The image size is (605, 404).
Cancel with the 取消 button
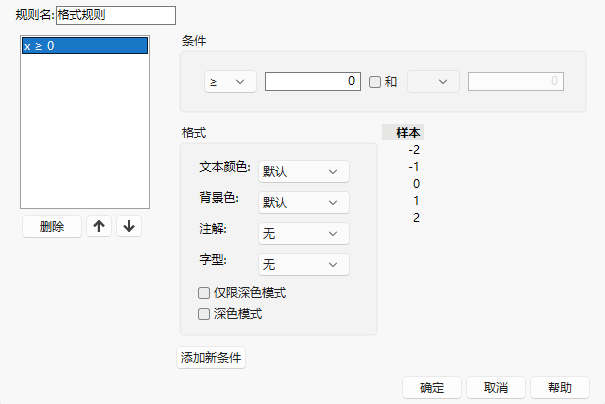coord(496,387)
